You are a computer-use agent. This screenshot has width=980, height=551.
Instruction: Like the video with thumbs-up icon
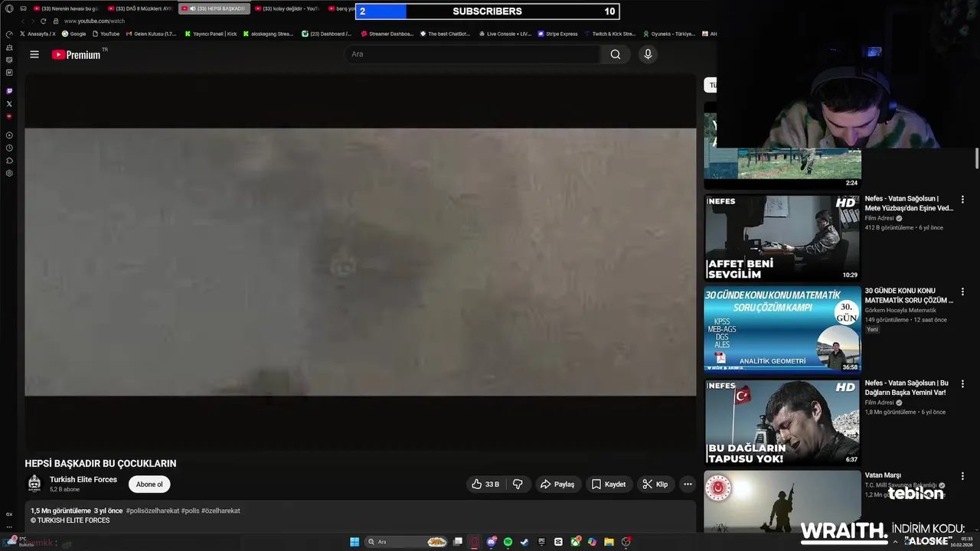[x=485, y=484]
